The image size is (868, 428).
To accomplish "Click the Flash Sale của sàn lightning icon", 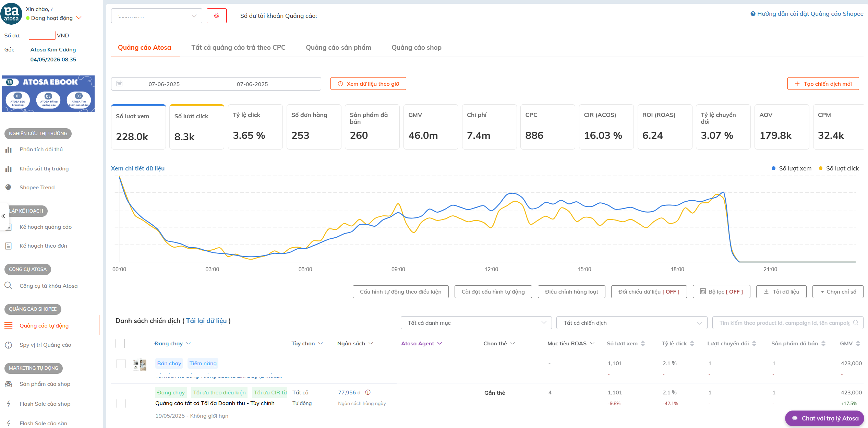I will (x=9, y=423).
